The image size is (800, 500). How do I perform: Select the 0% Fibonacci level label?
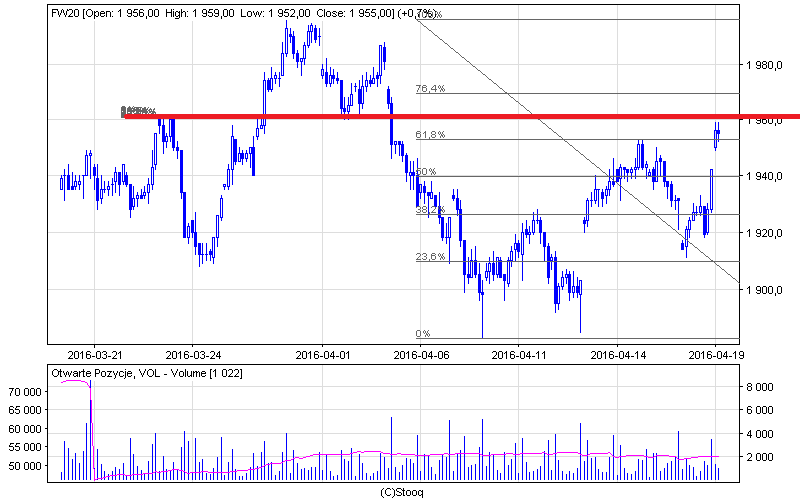pyautogui.click(x=423, y=334)
